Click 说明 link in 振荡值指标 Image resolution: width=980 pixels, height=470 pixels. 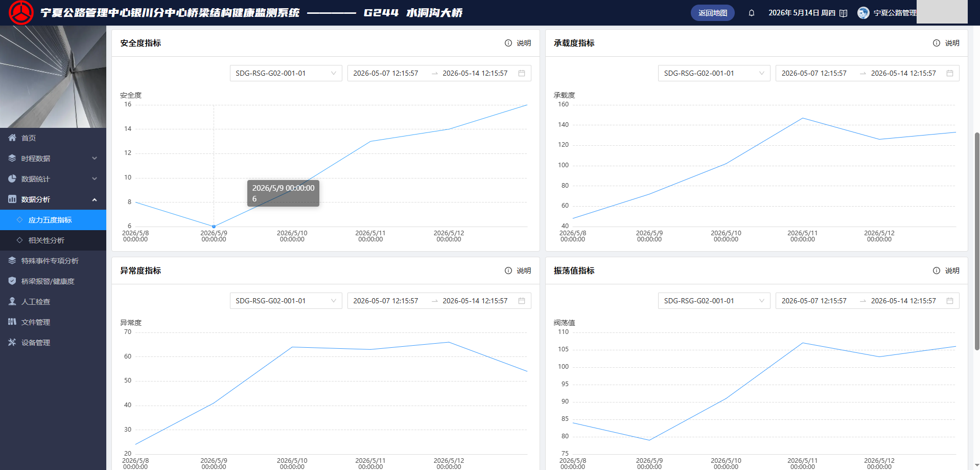coord(952,271)
